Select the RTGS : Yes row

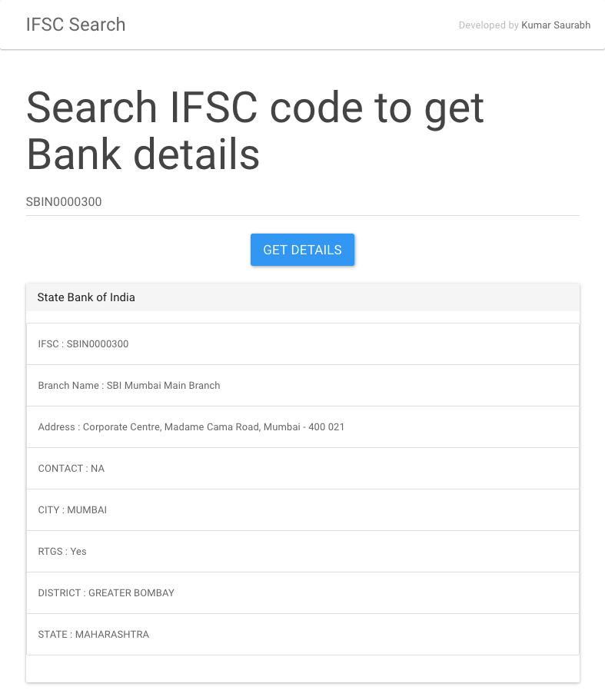pos(303,552)
